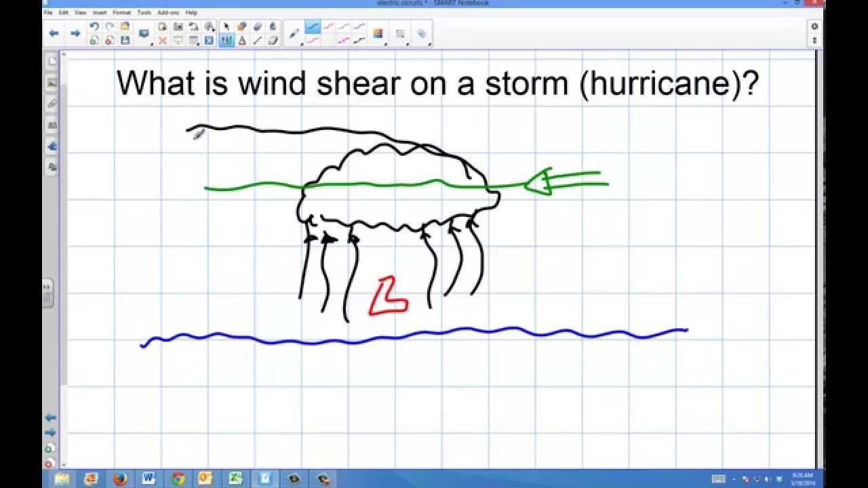This screenshot has width=868, height=488.
Task: Select the Fill bucket tool
Action: (273, 26)
